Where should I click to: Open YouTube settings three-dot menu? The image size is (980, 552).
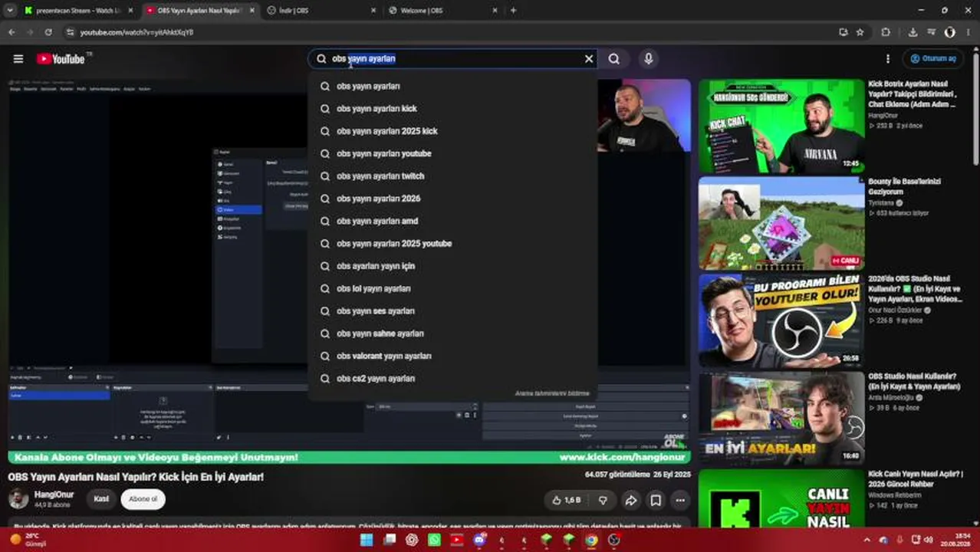click(888, 59)
